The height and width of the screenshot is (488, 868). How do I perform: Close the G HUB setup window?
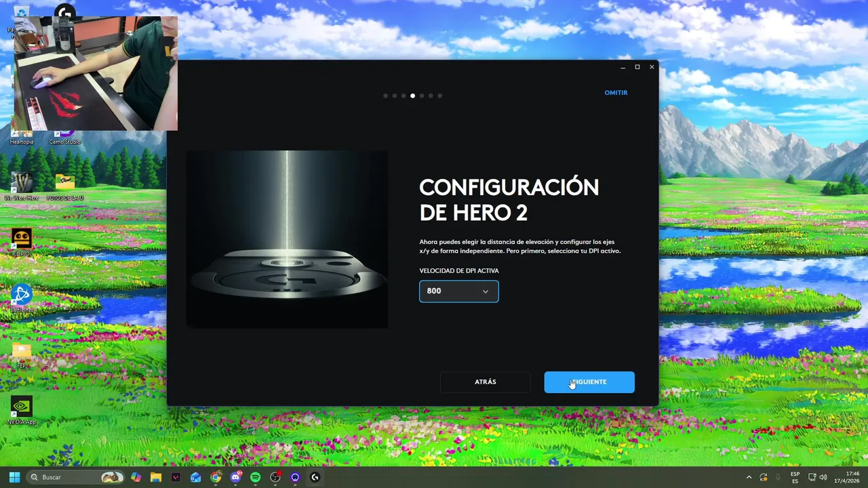pyautogui.click(x=652, y=67)
